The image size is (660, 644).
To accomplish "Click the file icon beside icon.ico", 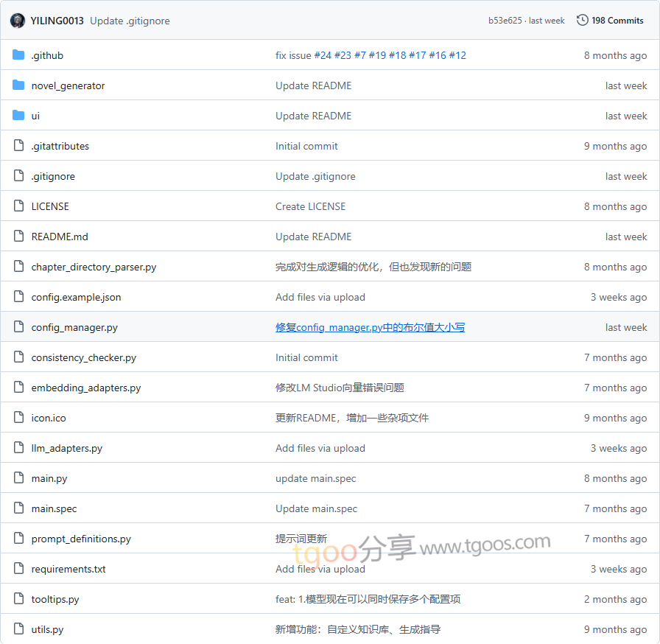I will pos(18,418).
